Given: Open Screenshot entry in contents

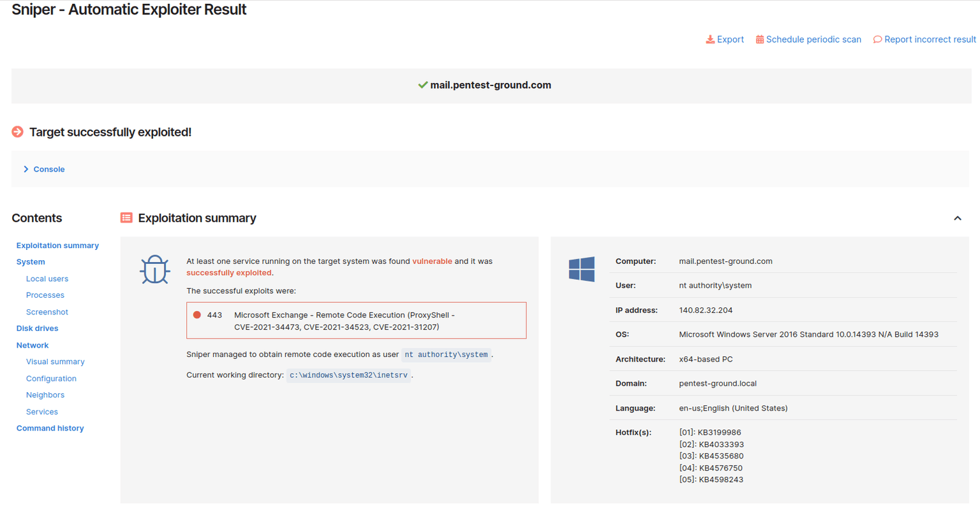Looking at the screenshot, I should (47, 312).
